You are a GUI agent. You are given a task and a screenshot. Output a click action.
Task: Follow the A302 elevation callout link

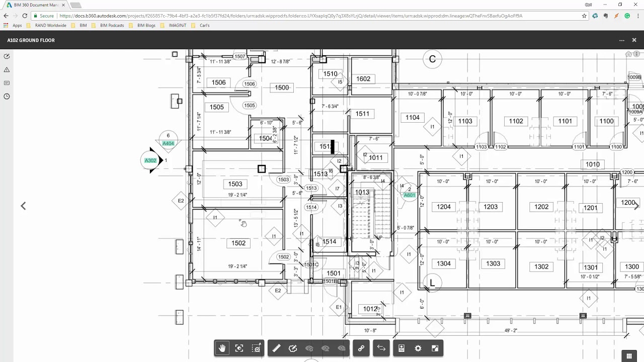pos(150,160)
